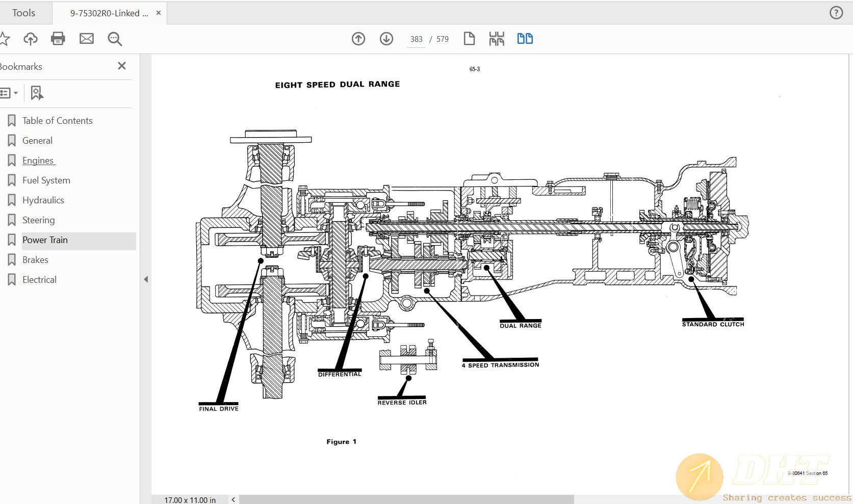Open the Engines bookmark
The image size is (853, 504).
(38, 161)
